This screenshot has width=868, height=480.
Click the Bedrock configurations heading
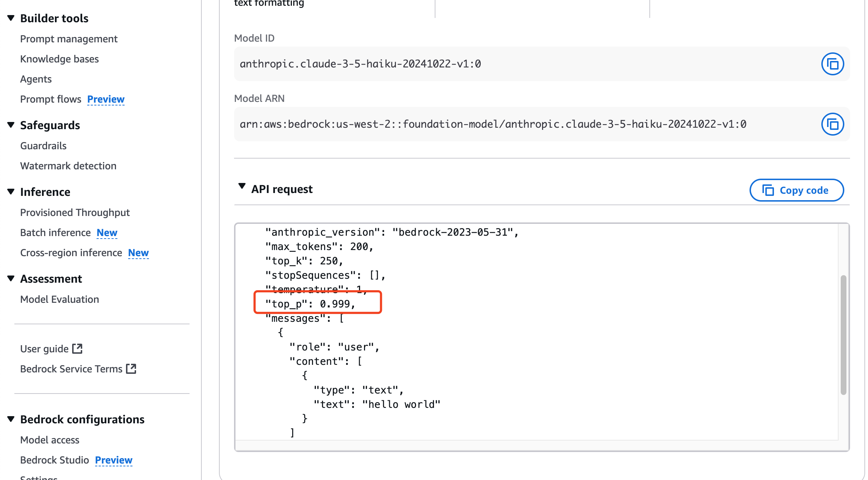(82, 419)
